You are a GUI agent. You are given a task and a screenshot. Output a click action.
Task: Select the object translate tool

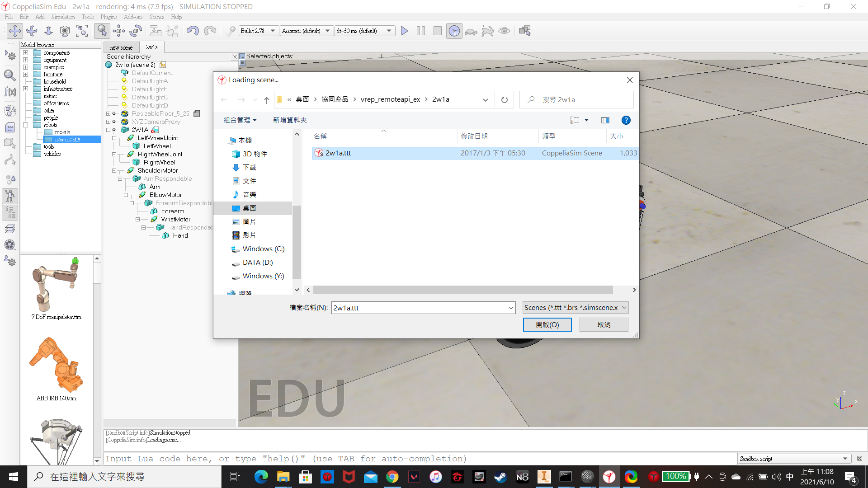point(119,31)
